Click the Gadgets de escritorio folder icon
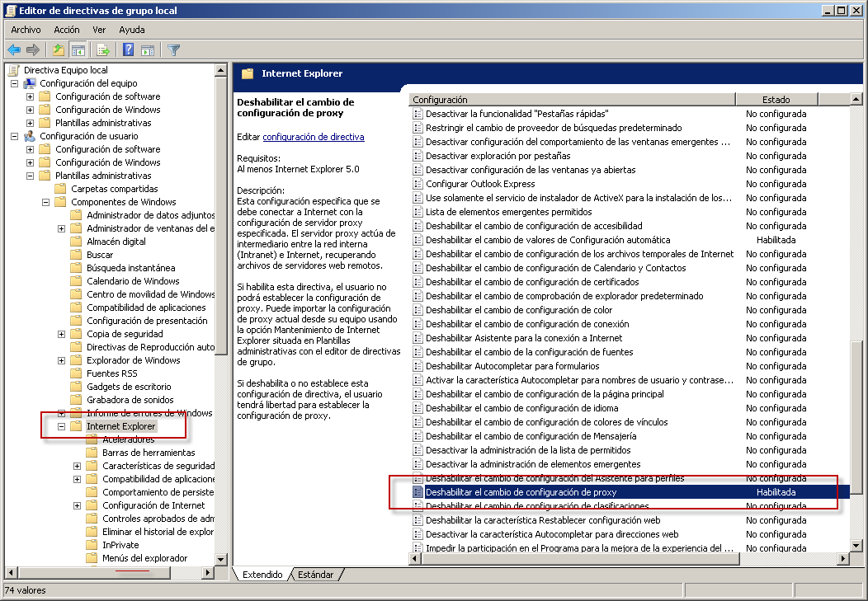 point(76,387)
